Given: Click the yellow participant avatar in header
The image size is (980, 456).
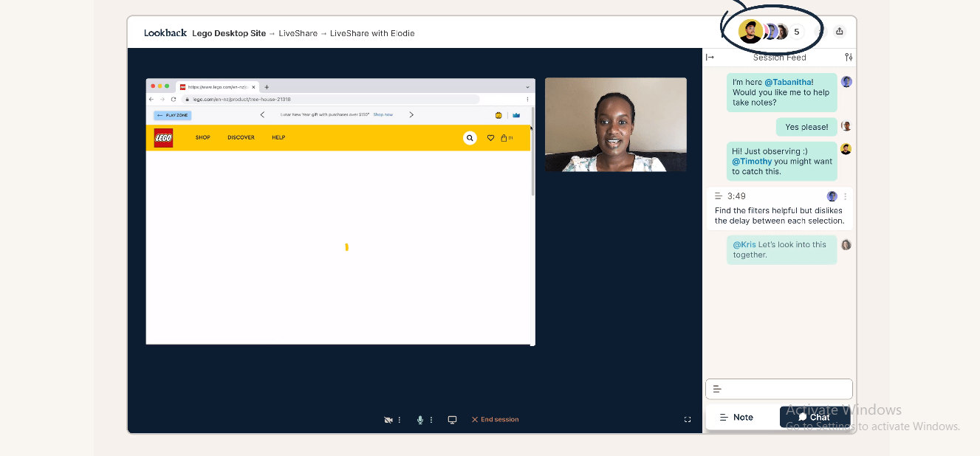Looking at the screenshot, I should [x=750, y=32].
